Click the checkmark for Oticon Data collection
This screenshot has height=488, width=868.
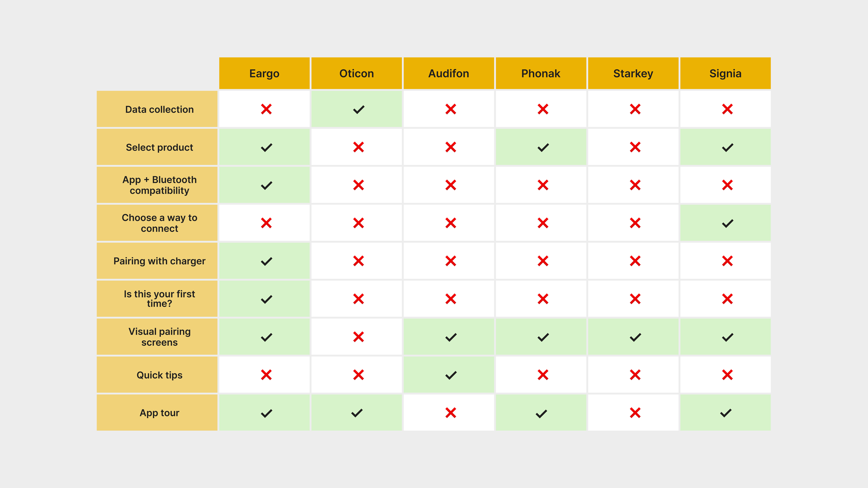tap(359, 109)
